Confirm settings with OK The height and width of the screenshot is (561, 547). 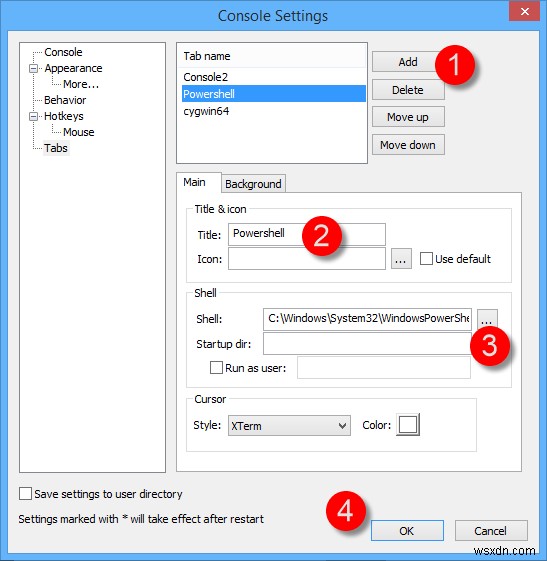(407, 531)
